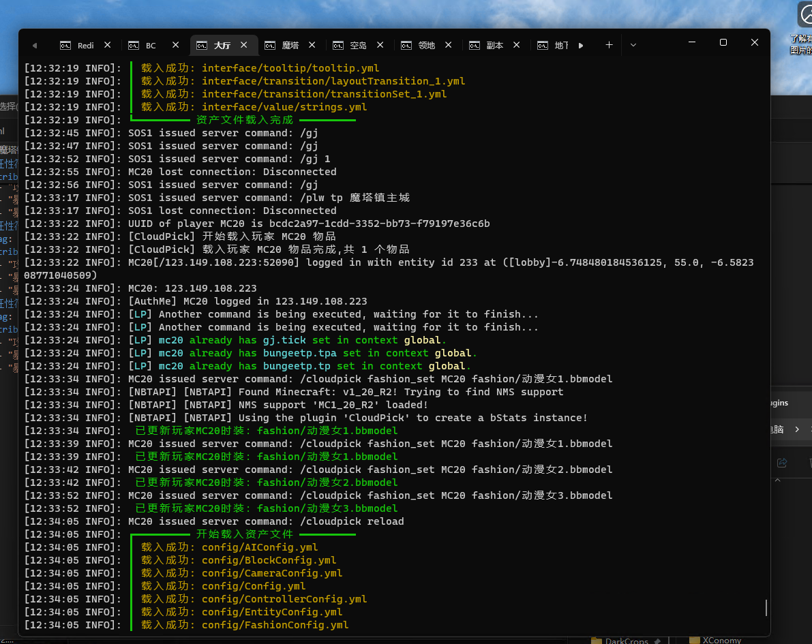The height and width of the screenshot is (644, 812).
Task: Click the terminal icon on 副本 tab
Action: [475, 46]
